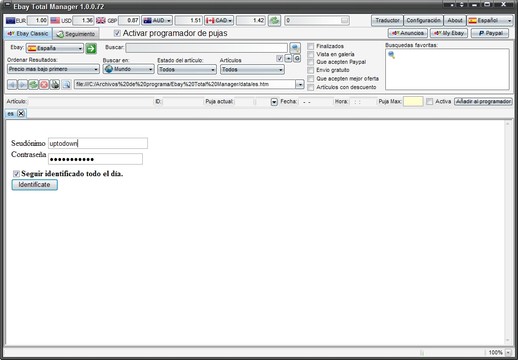This screenshot has height=360, width=518.
Task: Click Añadir al programador button
Action: 483,101
